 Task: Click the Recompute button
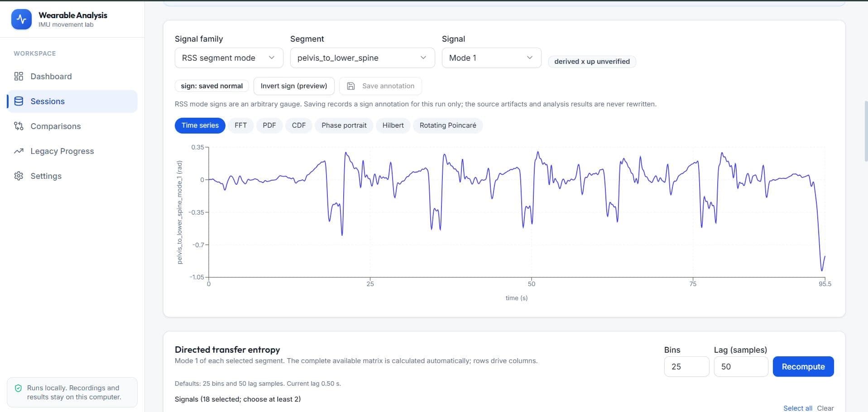803,367
